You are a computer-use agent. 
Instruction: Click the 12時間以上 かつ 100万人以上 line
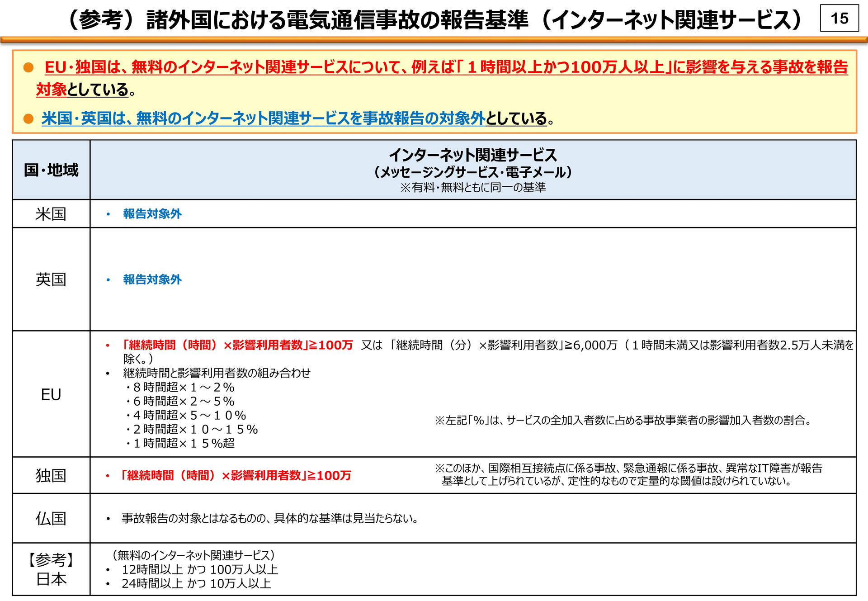[x=199, y=570]
